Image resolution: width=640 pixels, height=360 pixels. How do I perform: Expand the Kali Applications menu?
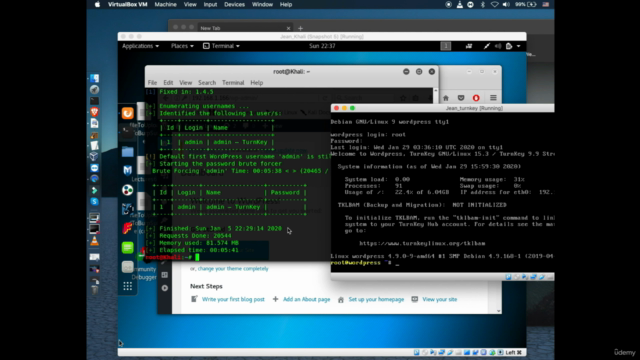[140, 46]
